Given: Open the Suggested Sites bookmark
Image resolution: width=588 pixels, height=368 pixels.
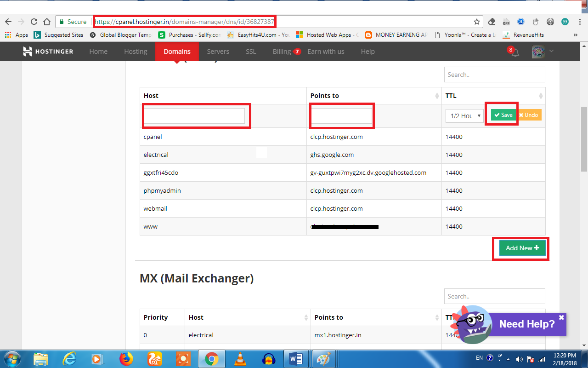Looking at the screenshot, I should point(58,34).
